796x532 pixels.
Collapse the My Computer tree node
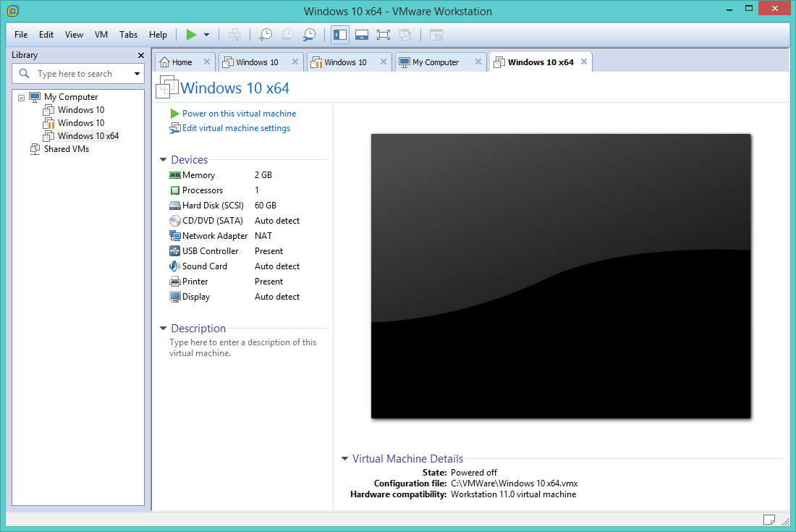[21, 98]
